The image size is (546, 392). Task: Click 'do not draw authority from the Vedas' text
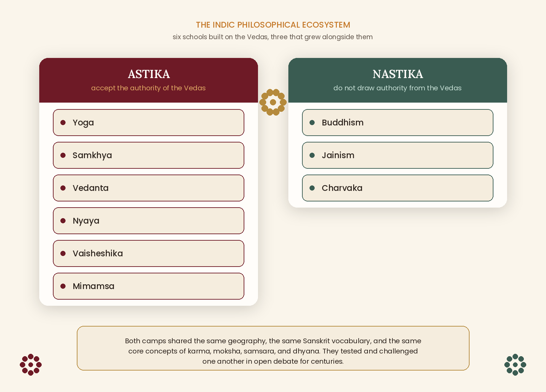pyautogui.click(x=398, y=88)
